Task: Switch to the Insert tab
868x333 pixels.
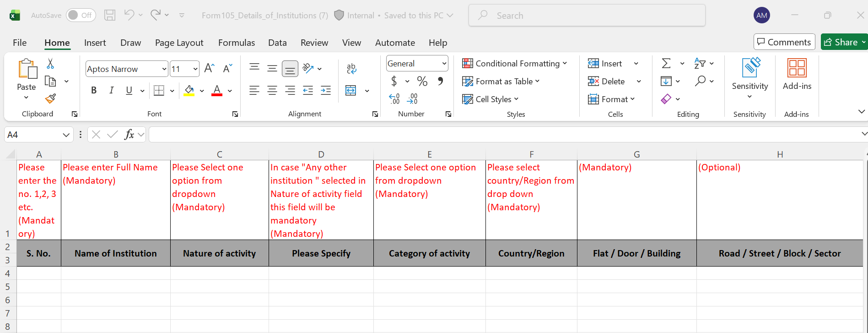Action: (95, 43)
